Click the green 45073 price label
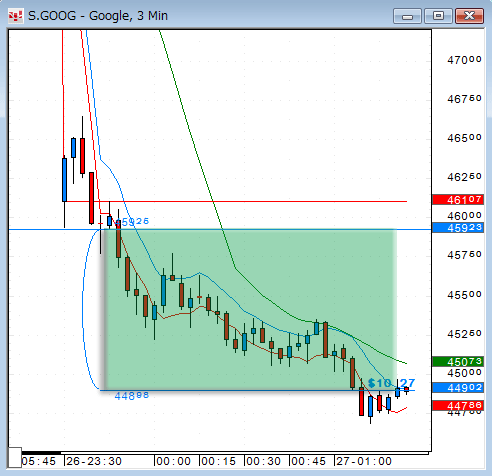 pos(458,362)
